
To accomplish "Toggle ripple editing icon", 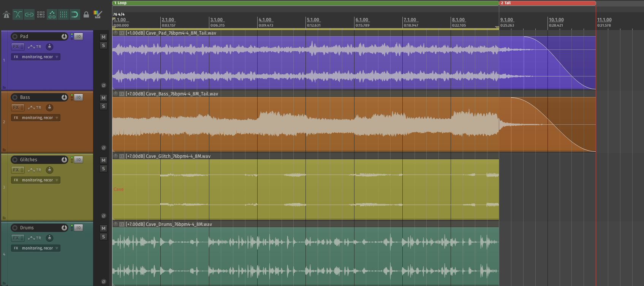I will (x=41, y=15).
